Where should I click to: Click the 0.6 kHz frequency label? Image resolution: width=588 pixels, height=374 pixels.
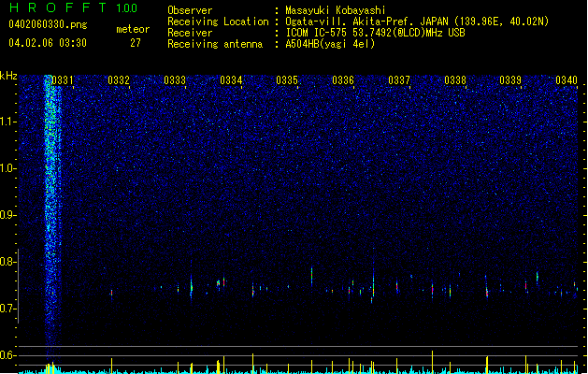[7, 355]
